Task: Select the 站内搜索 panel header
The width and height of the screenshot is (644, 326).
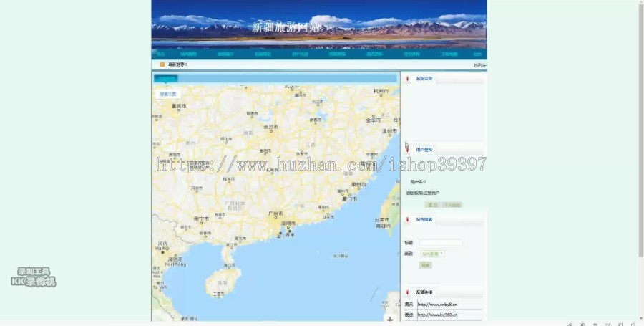Action: pyautogui.click(x=424, y=219)
